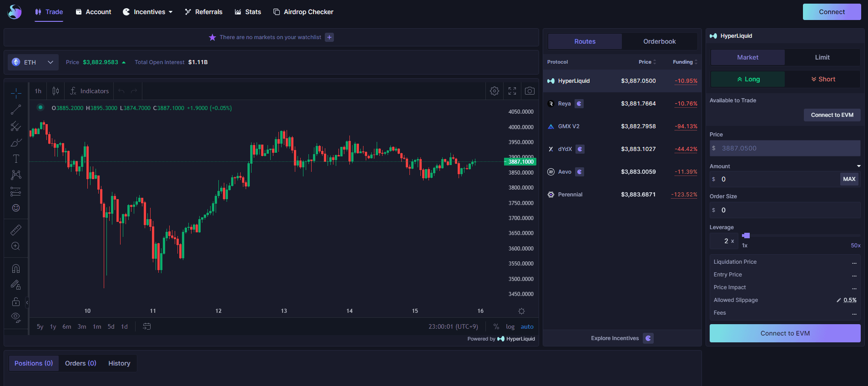Open the Stats page
Image resolution: width=868 pixels, height=386 pixels.
tap(248, 12)
